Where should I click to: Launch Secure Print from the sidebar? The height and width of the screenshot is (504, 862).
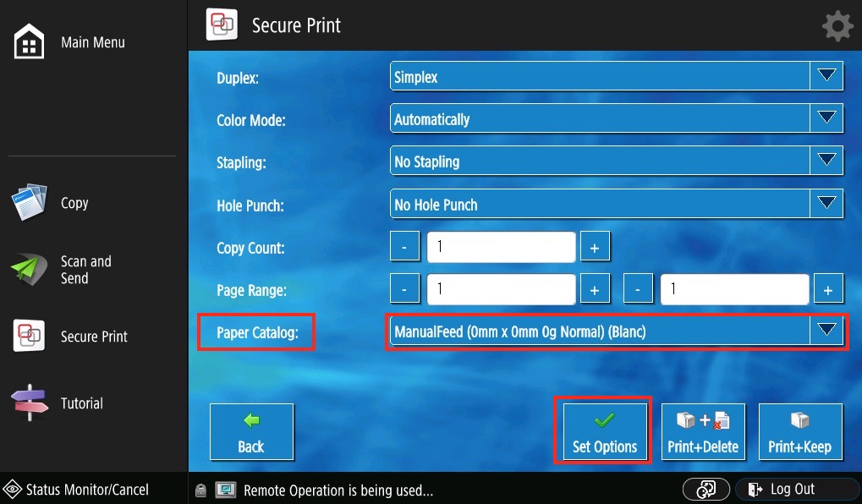click(x=30, y=337)
